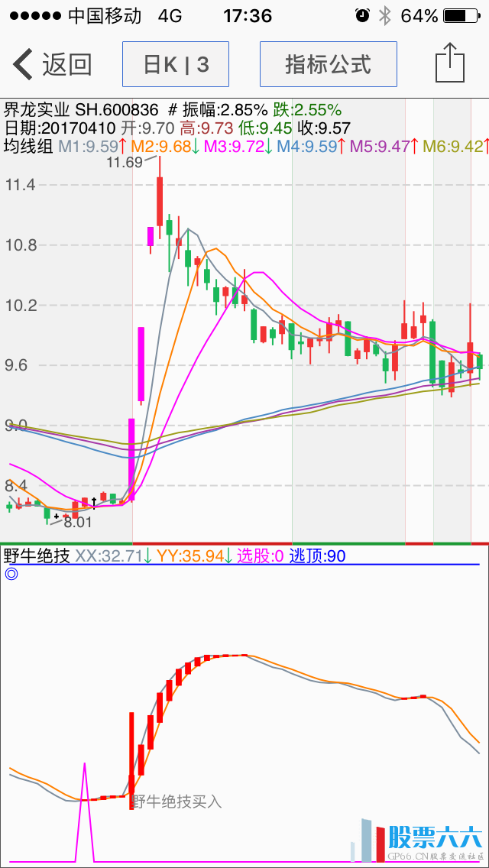This screenshot has width=489, height=868.
Task: Tap the 低:9.45 low price
Action: 265,128
